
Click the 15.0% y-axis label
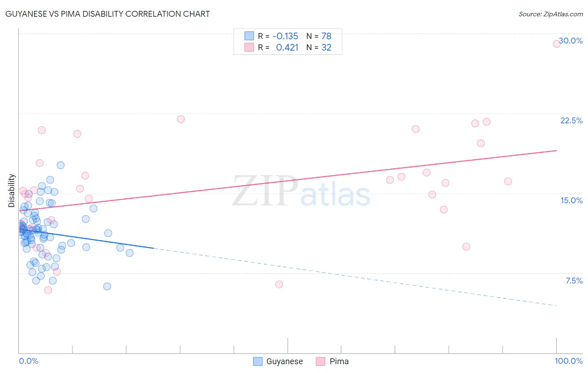pos(571,200)
